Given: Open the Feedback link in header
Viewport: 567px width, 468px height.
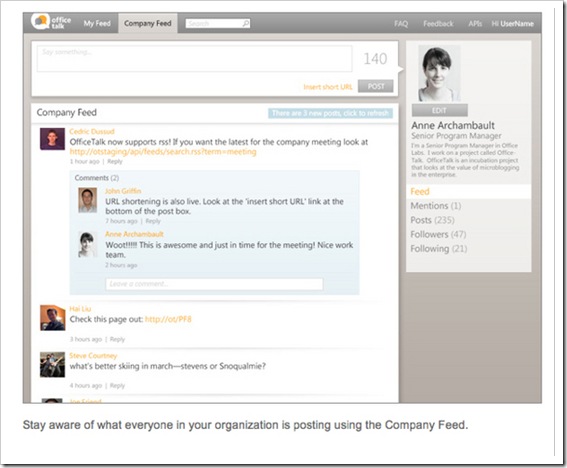Looking at the screenshot, I should (x=438, y=24).
